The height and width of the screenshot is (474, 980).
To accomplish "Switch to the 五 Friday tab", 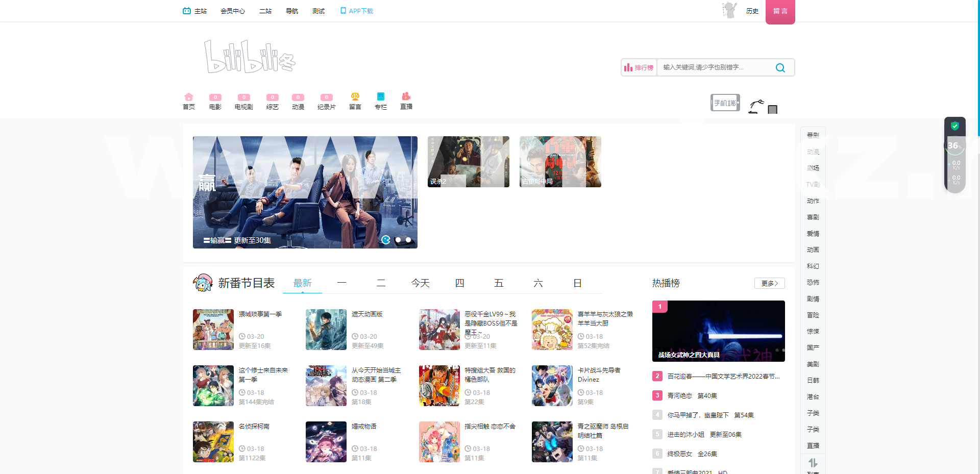I will tap(499, 283).
